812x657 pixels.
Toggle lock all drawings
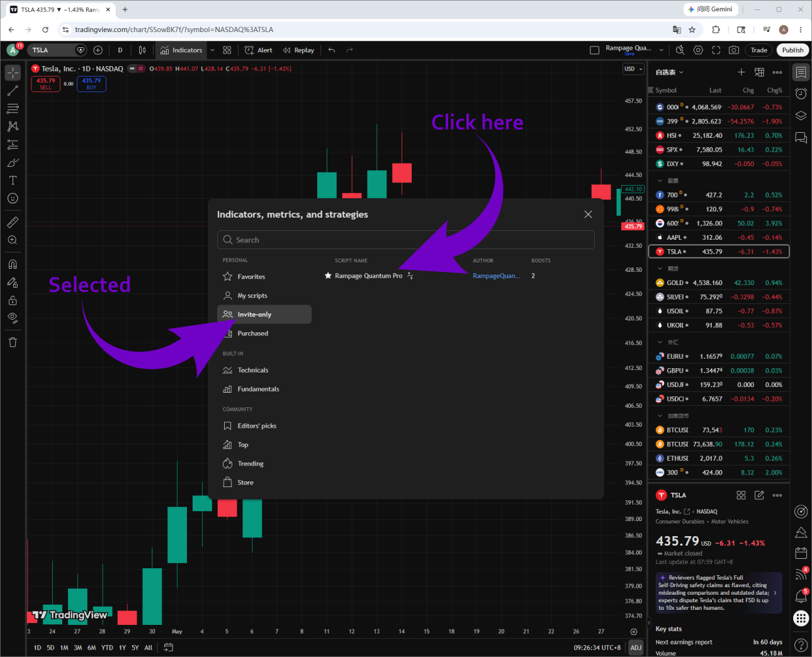coord(13,300)
